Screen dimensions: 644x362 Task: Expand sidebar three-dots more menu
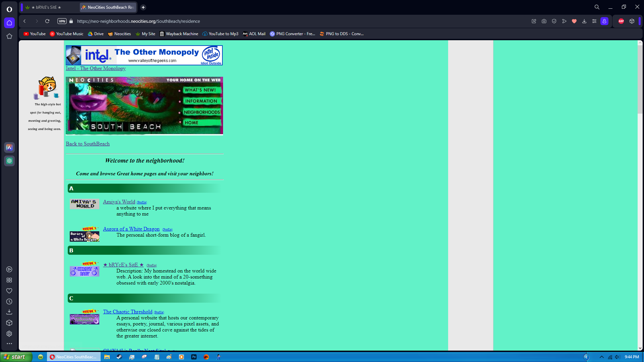tap(9, 344)
